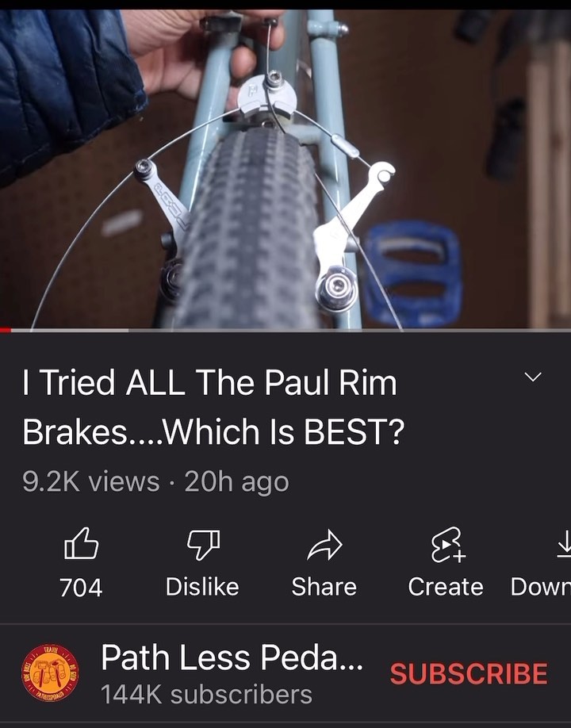Click the gray buffered segment of the progress bar
Image resolution: width=571 pixels, height=728 pixels.
point(70,330)
